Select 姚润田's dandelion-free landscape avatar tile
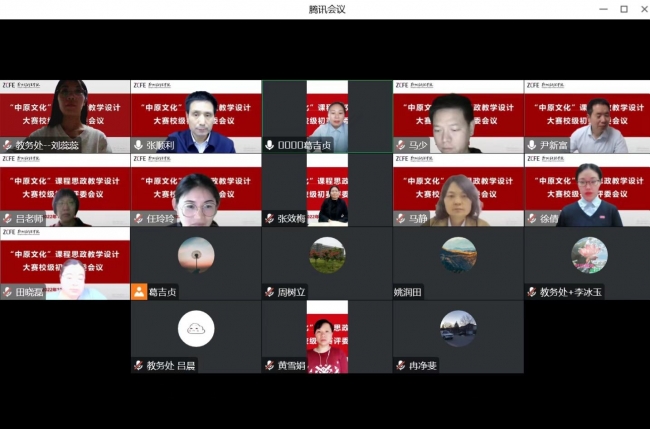650x429 pixels. pos(458,255)
